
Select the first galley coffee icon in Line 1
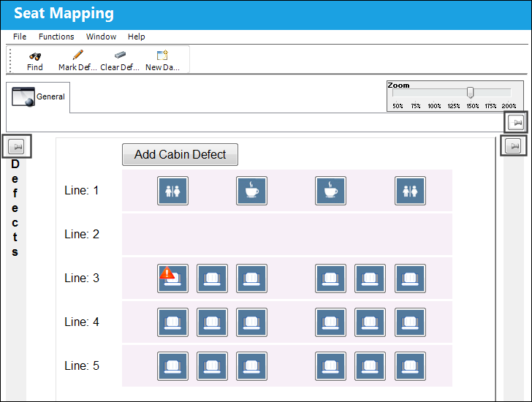point(251,191)
